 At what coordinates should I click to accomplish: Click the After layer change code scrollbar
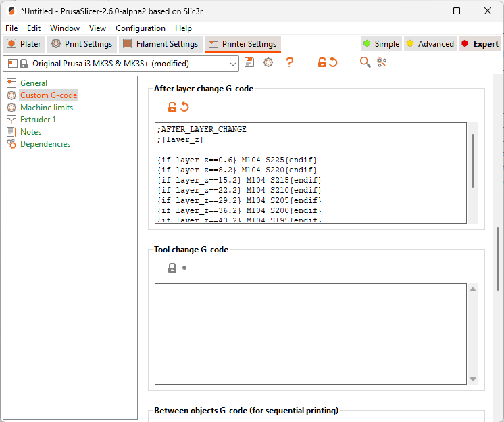[472, 162]
